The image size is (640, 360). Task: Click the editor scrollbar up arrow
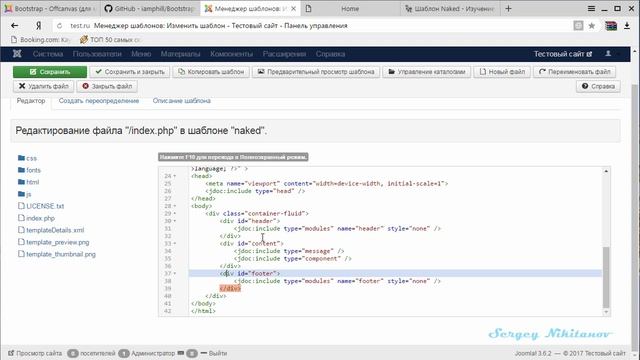(x=606, y=171)
